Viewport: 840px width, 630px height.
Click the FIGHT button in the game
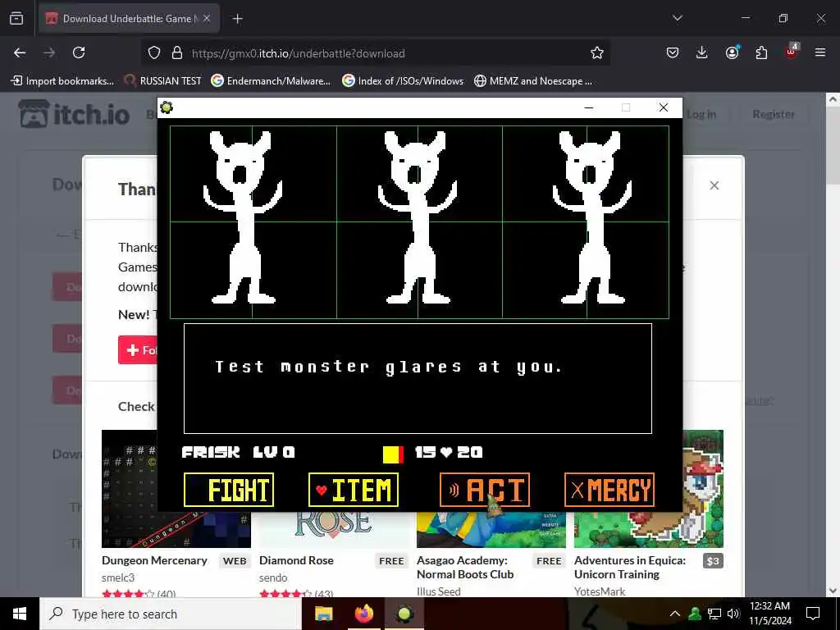[229, 490]
